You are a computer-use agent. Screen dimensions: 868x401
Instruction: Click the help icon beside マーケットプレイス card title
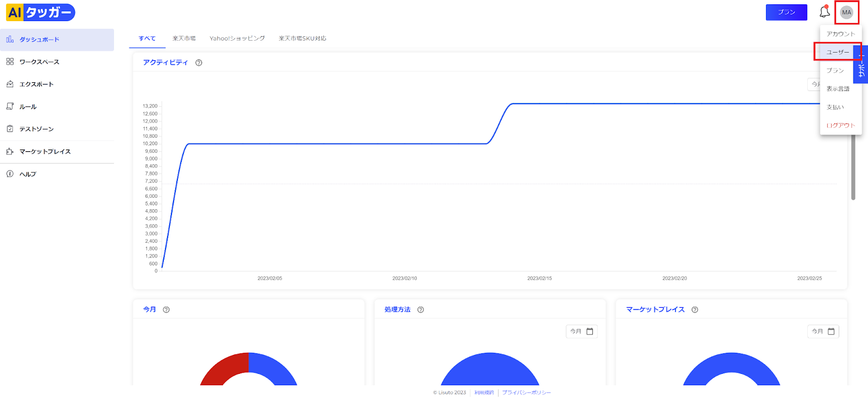695,310
